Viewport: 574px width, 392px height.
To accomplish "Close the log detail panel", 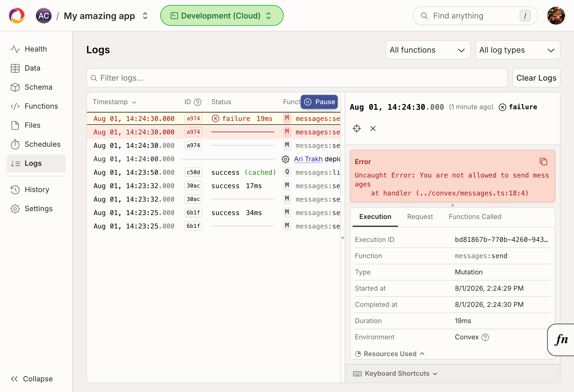I will pyautogui.click(x=373, y=129).
